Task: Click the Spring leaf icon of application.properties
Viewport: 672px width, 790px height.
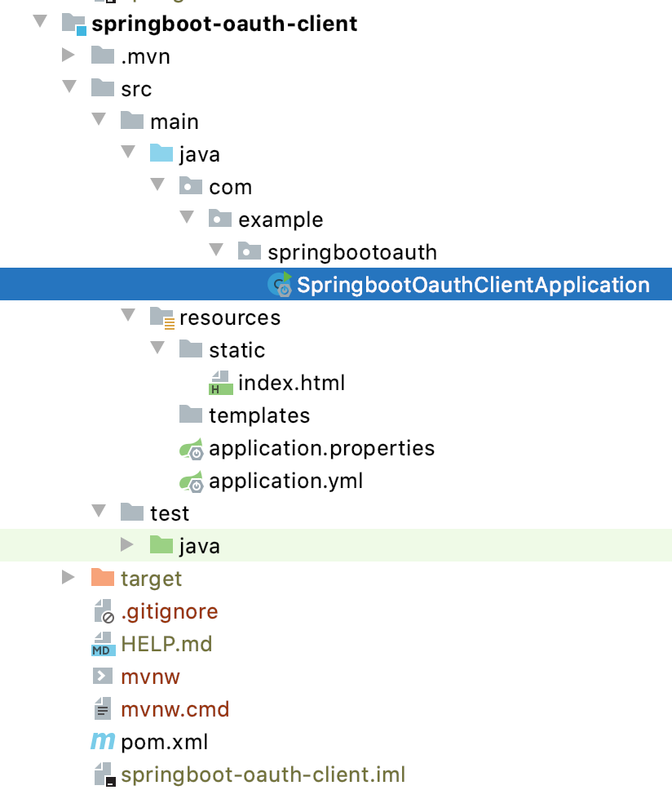Action: (191, 448)
